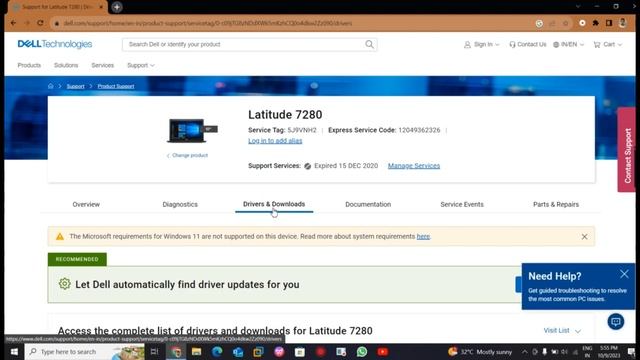Open the Dell Technologies logo home link
The height and width of the screenshot is (360, 640).
click(x=55, y=44)
